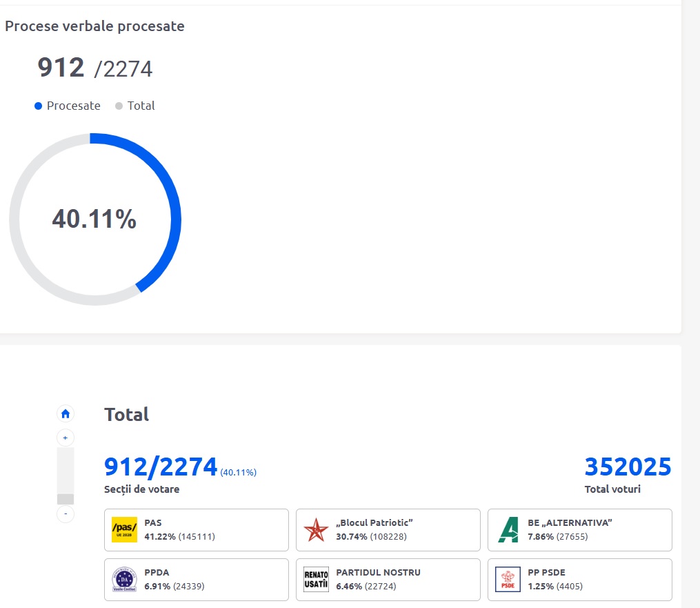This screenshot has height=608, width=700.
Task: Toggle the Procesate legend series
Action: click(68, 106)
